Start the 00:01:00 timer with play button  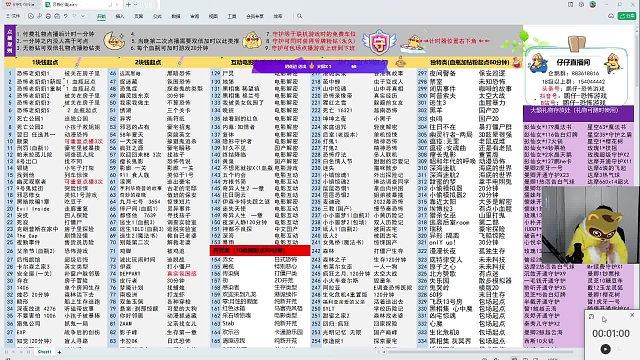coord(605,349)
